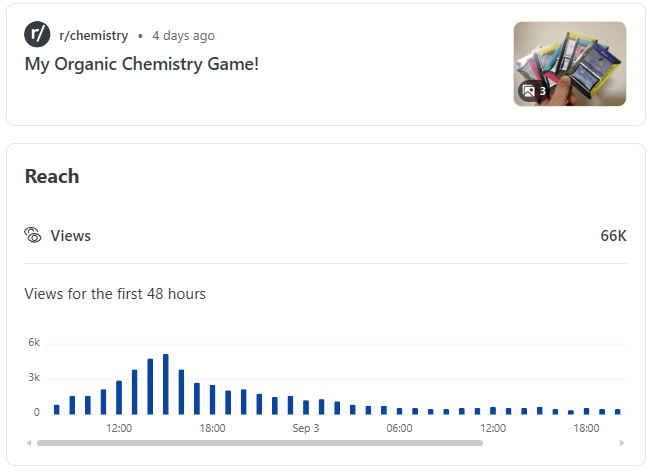Click the eye icon beside Views
The height and width of the screenshot is (474, 664).
[33, 236]
